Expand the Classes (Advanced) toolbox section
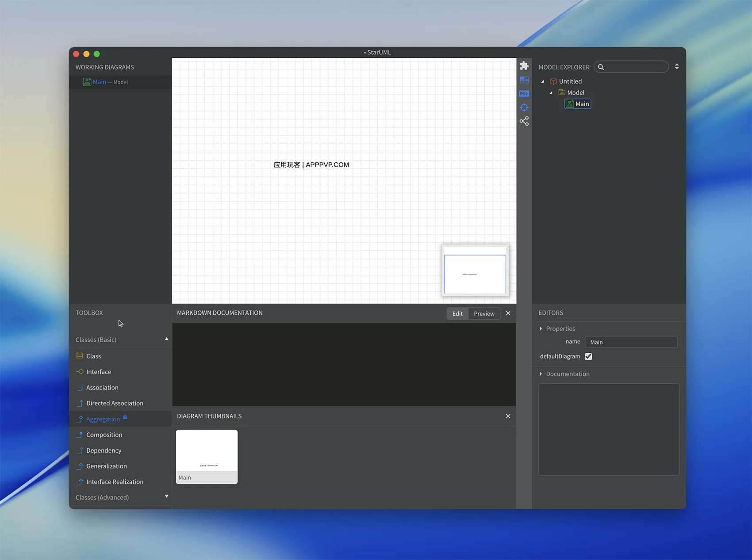The width and height of the screenshot is (752, 560). click(x=166, y=497)
